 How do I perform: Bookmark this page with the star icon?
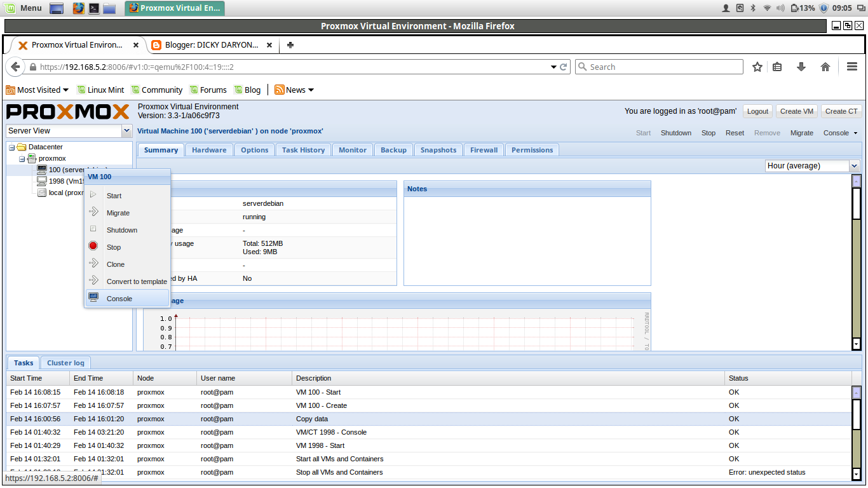pyautogui.click(x=757, y=67)
